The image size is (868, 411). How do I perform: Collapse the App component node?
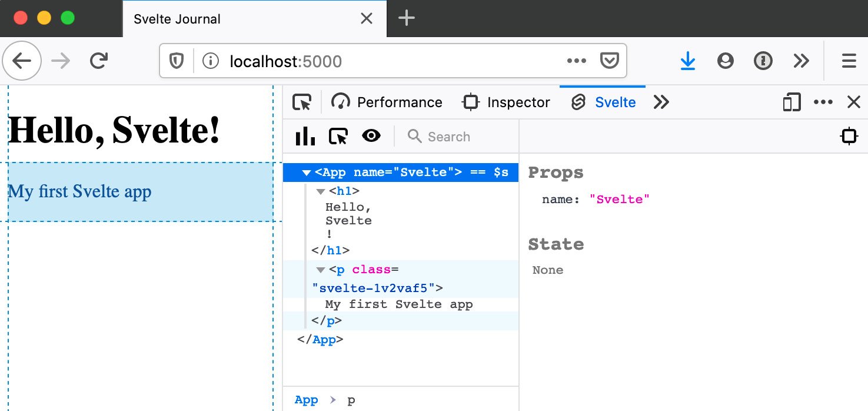coord(306,173)
